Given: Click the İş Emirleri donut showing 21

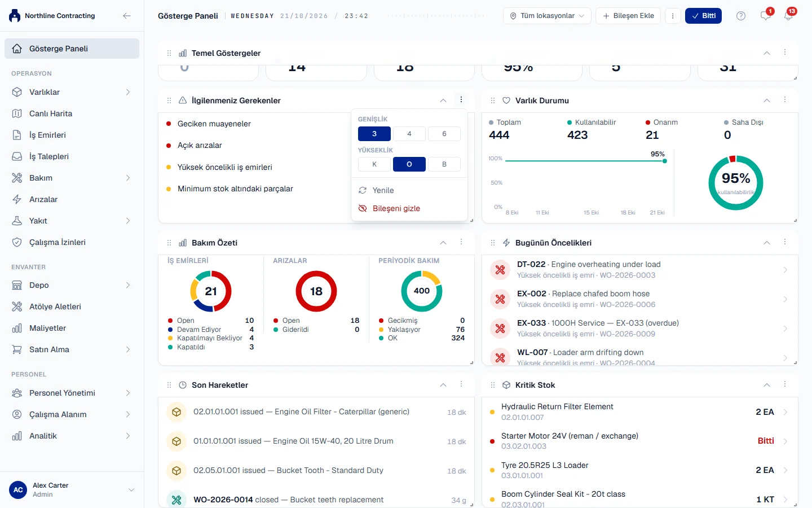Looking at the screenshot, I should click(x=211, y=291).
